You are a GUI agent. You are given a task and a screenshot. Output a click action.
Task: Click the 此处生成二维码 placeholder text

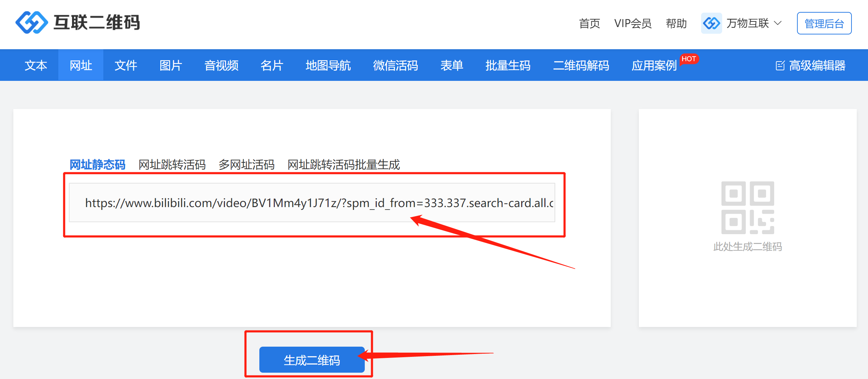[747, 247]
